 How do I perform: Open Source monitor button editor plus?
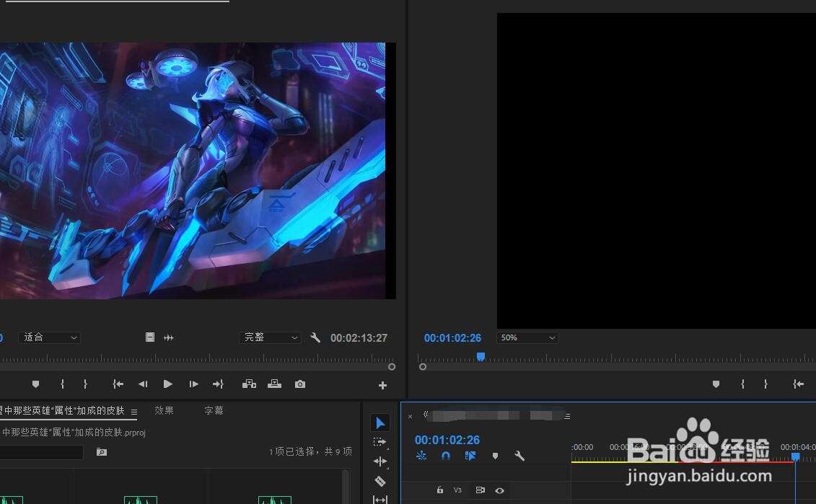(x=382, y=385)
